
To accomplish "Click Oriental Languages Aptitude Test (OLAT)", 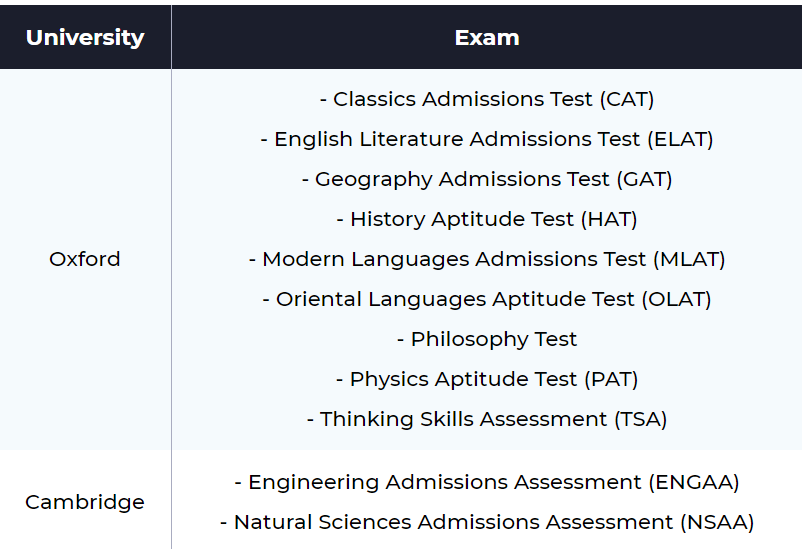I will pos(487,299).
